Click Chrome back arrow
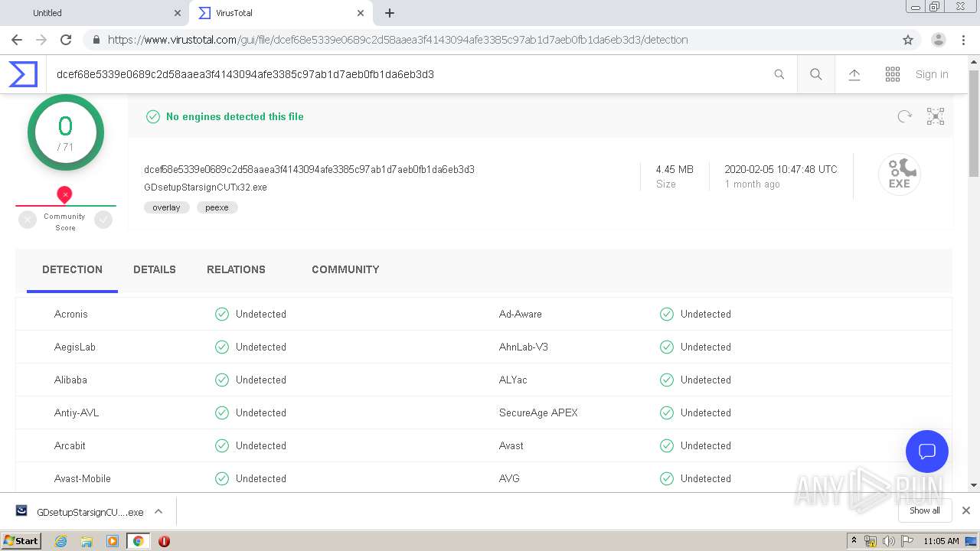Viewport: 980px width, 551px height. (x=17, y=40)
